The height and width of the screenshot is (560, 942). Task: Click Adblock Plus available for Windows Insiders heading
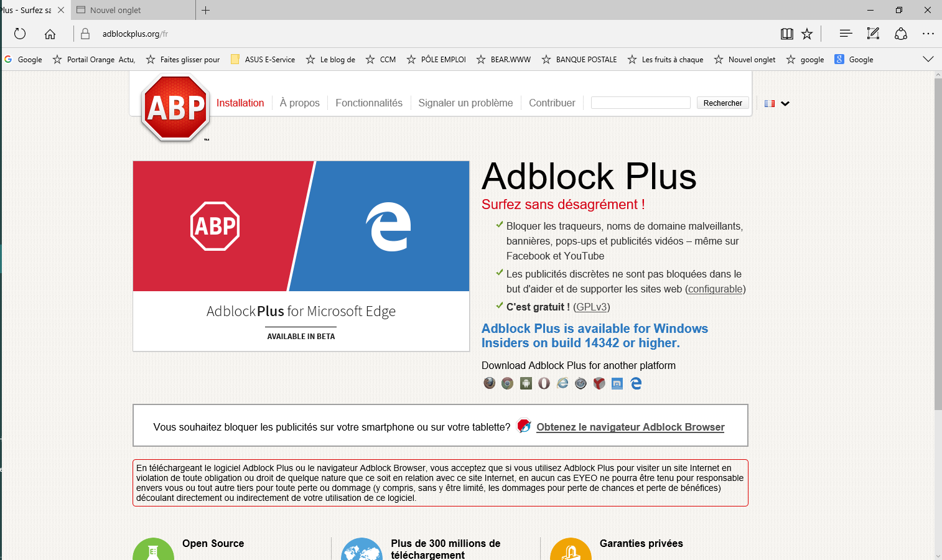[595, 336]
